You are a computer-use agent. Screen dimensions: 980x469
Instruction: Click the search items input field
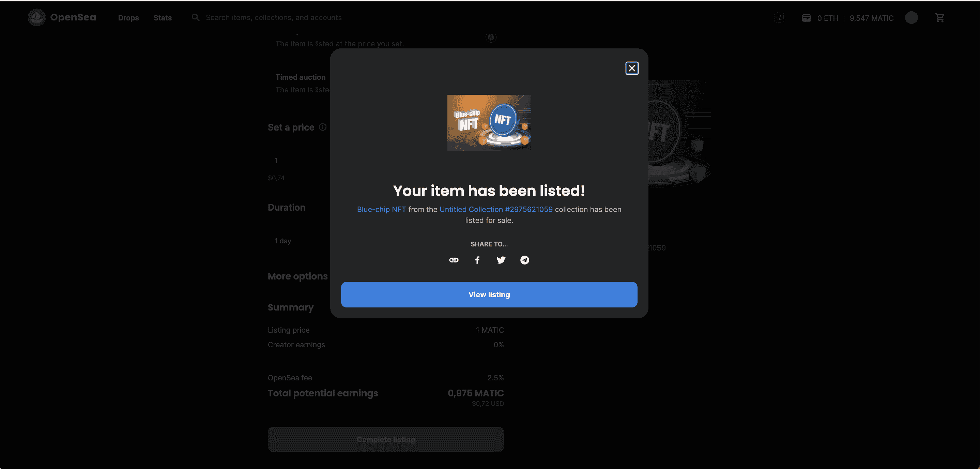pyautogui.click(x=274, y=17)
